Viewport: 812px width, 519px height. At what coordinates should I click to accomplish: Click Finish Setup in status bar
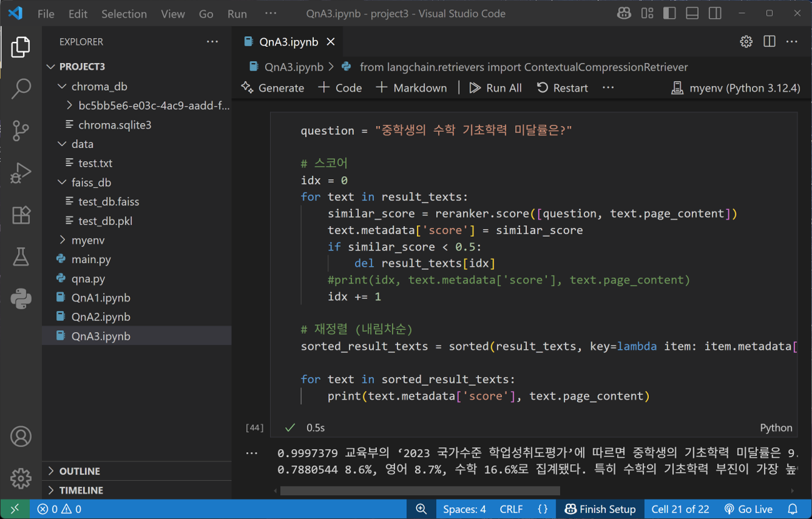coord(600,509)
